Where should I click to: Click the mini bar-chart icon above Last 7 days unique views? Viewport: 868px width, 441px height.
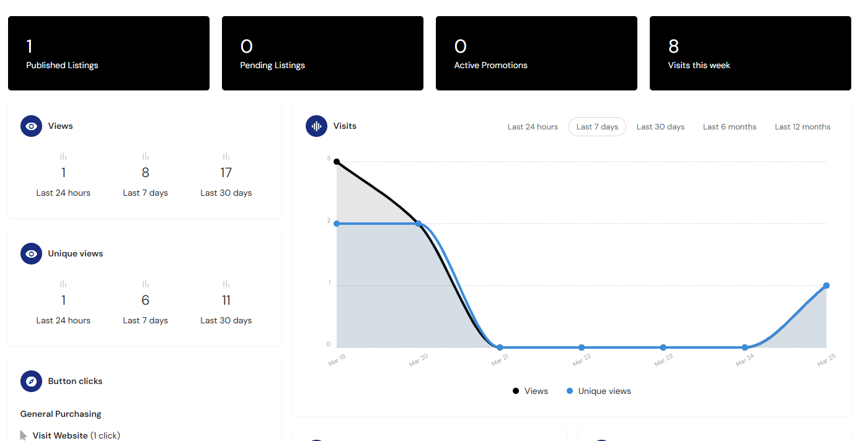click(145, 284)
